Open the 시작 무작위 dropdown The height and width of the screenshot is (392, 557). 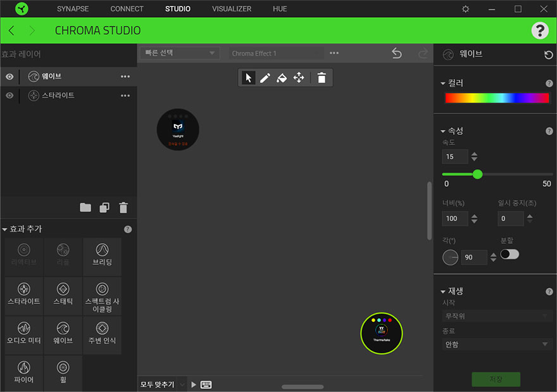(x=497, y=315)
